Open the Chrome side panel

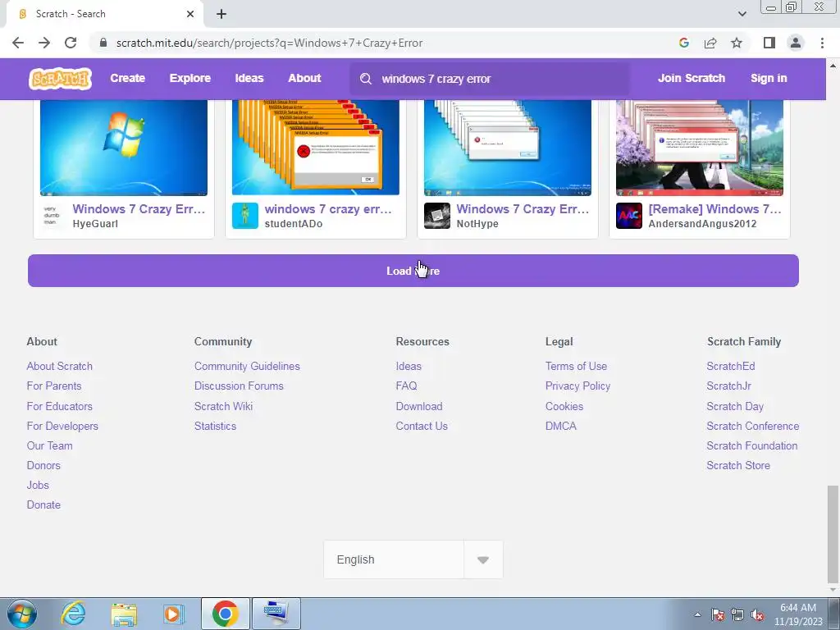point(769,43)
